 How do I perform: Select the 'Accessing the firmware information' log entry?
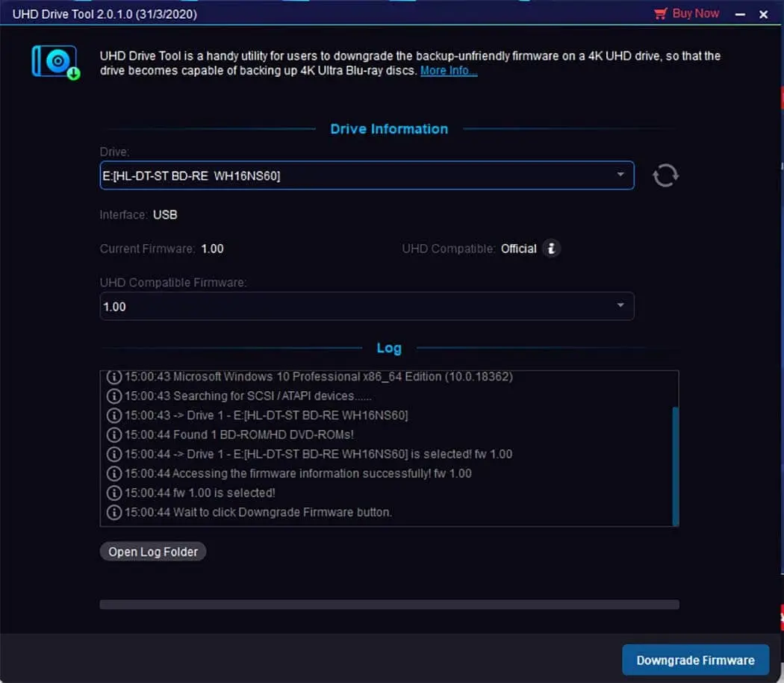point(299,473)
